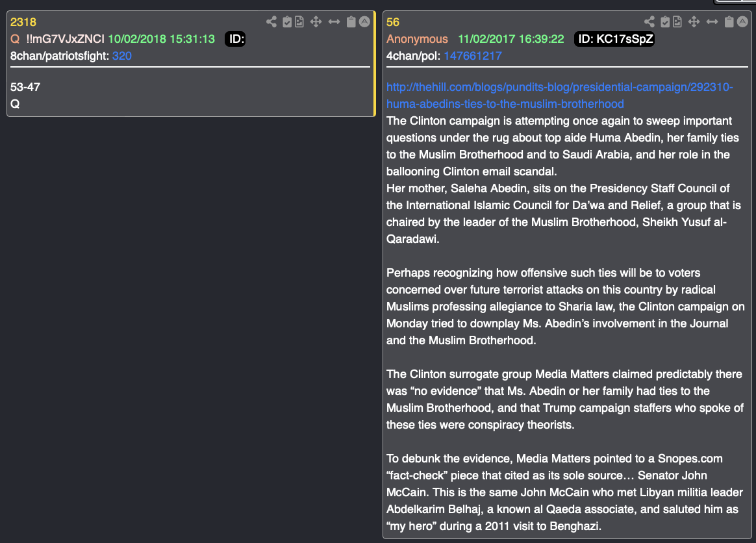Click the line 'these ties were conspiracy theorists.'
Screen dimensions: 756x543
click(480, 425)
